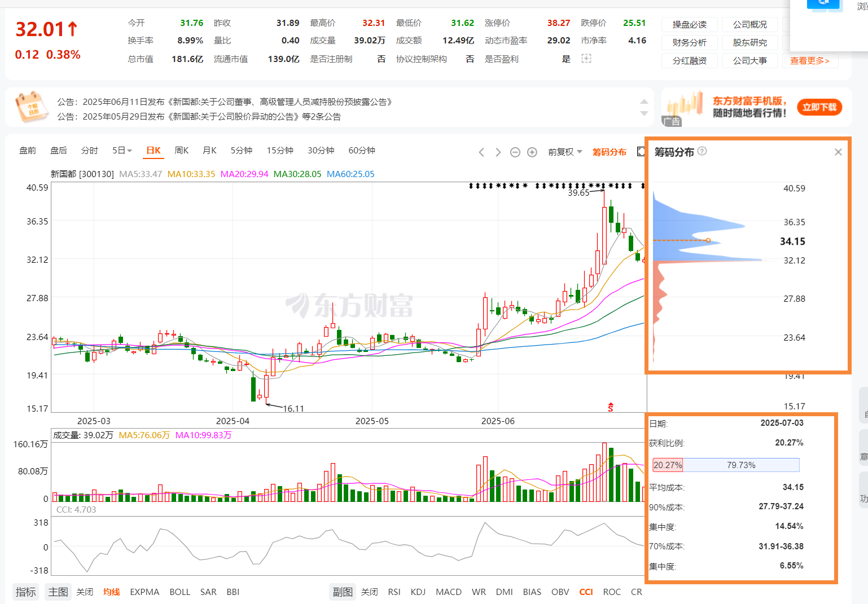Turn off sub chart via 关闭 after 副图
Viewport: 868px width, 604px height.
click(x=370, y=592)
